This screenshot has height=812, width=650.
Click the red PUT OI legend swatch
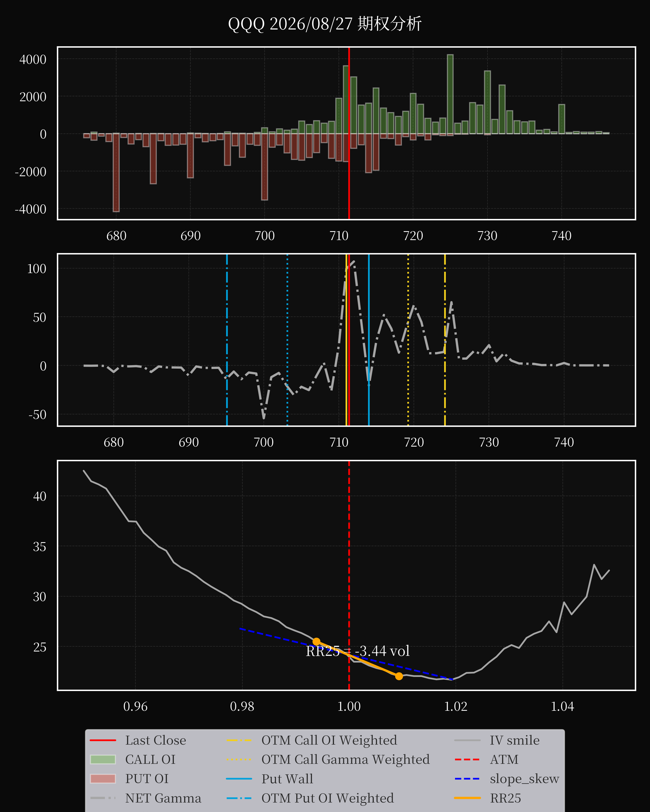tap(103, 779)
